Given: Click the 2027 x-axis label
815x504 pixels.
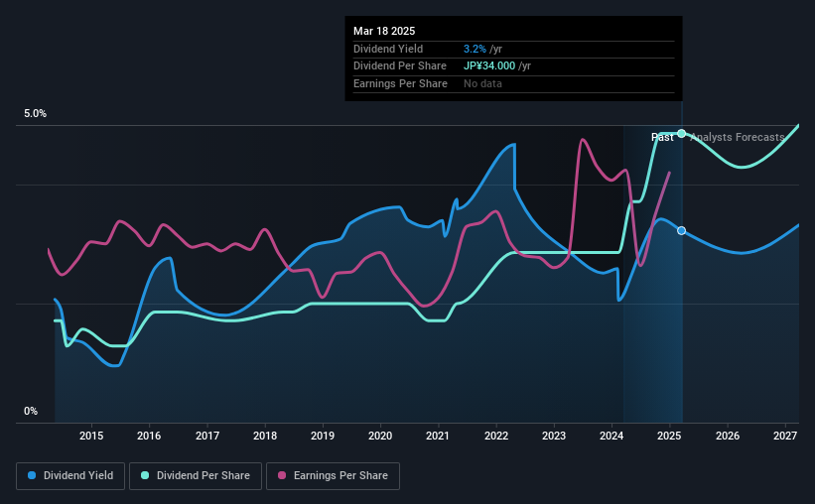Looking at the screenshot, I should [x=785, y=436].
